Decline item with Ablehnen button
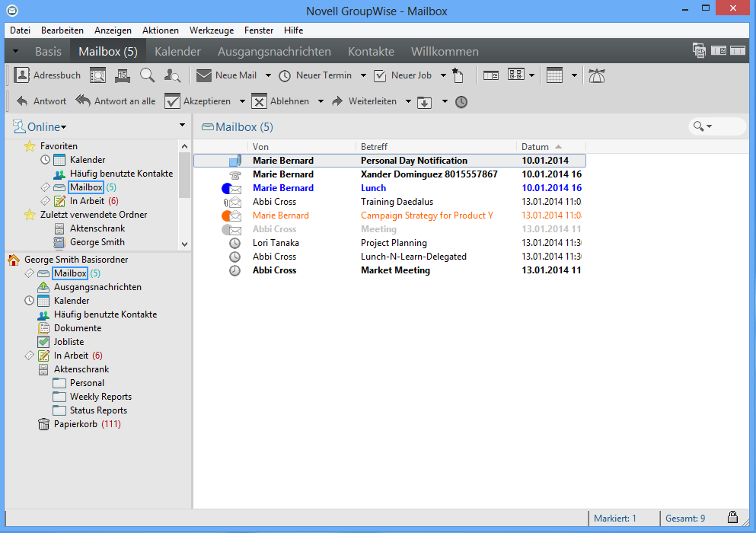Viewport: 756px width, 533px height. click(280, 101)
